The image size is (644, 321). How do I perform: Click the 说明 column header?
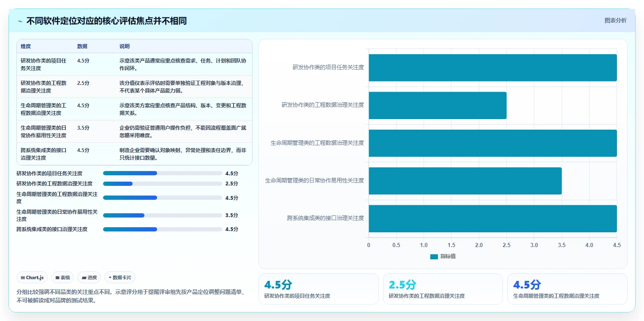(x=125, y=46)
